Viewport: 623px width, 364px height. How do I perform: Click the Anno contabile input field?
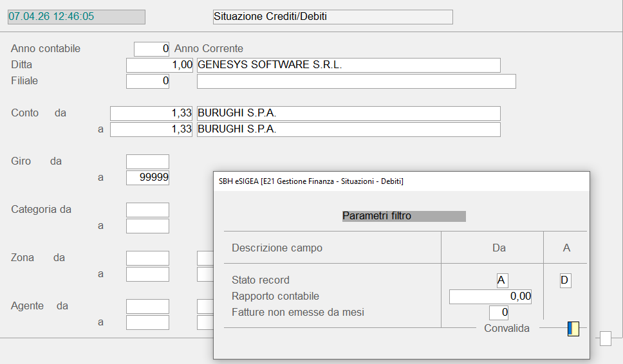(x=151, y=49)
